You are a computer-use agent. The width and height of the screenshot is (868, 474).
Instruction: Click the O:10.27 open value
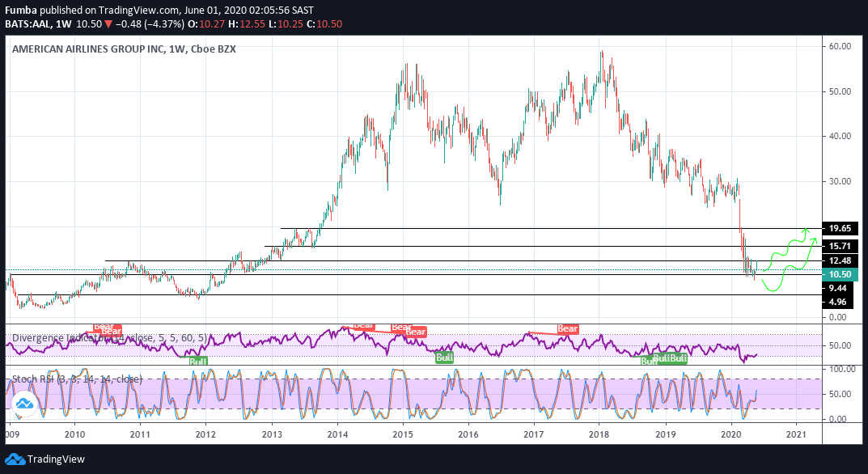tap(206, 23)
